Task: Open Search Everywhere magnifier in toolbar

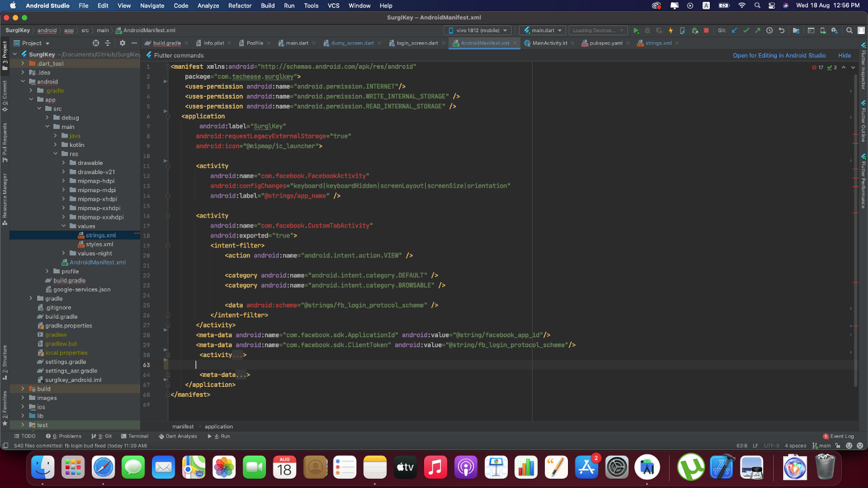Action: (x=849, y=30)
